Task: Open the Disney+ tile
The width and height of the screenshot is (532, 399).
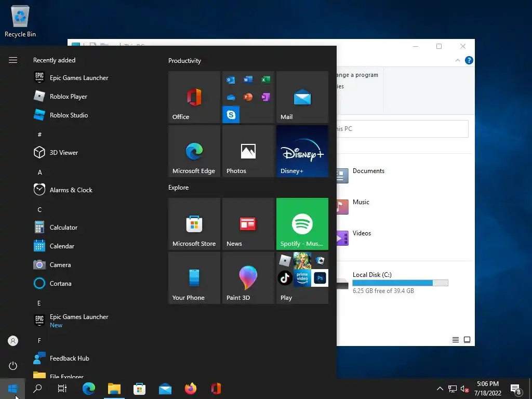Action: (302, 151)
